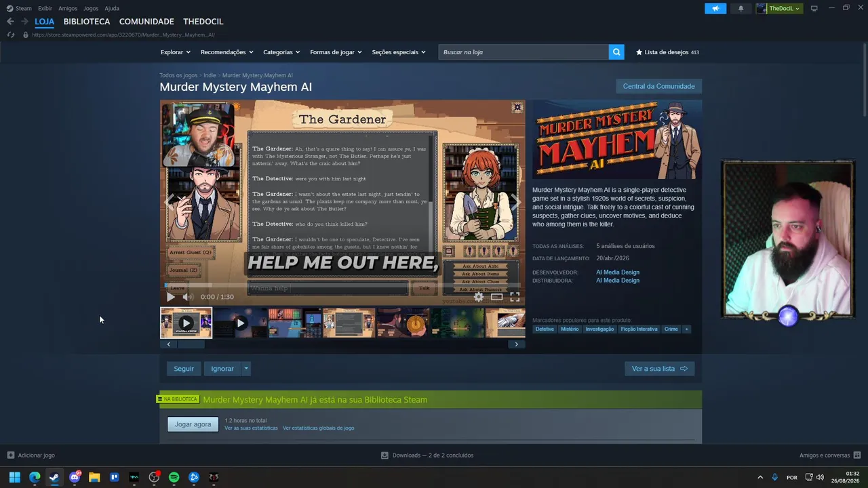Click the thumbnail strip horizontal scrollbar handle
The height and width of the screenshot is (488, 868).
[191, 344]
